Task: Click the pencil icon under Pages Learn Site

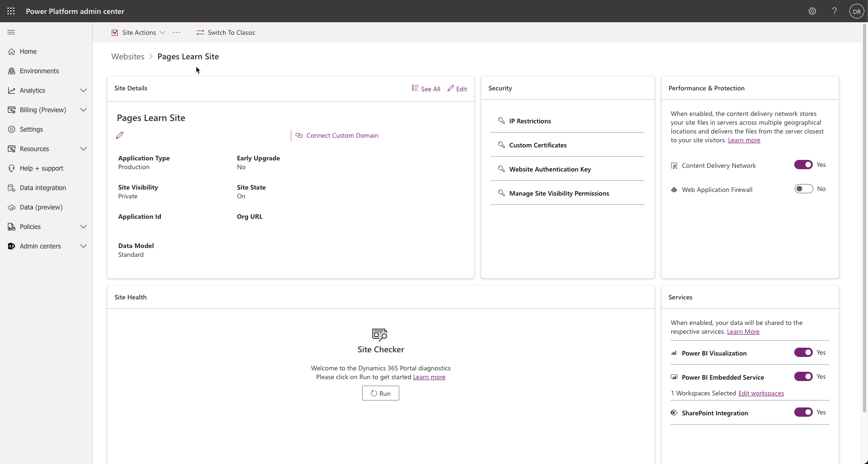Action: [120, 135]
